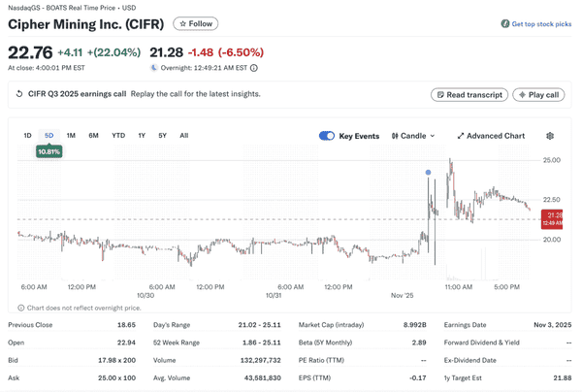Click the chart disclaimer info icon

21,308
